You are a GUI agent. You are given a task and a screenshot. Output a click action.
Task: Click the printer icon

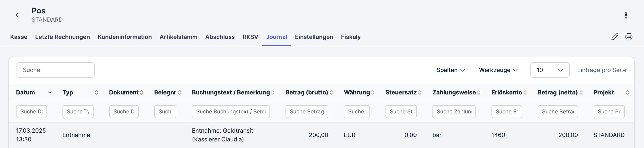coord(629,37)
